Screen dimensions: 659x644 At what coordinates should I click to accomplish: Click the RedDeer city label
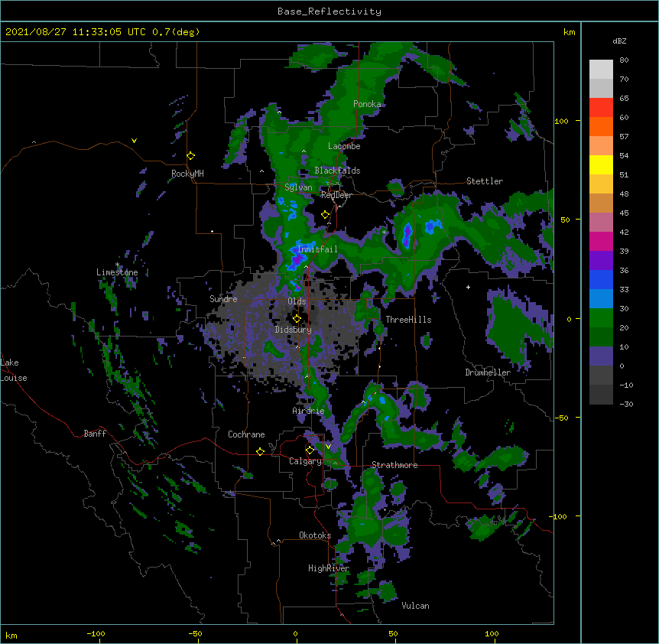pos(336,195)
